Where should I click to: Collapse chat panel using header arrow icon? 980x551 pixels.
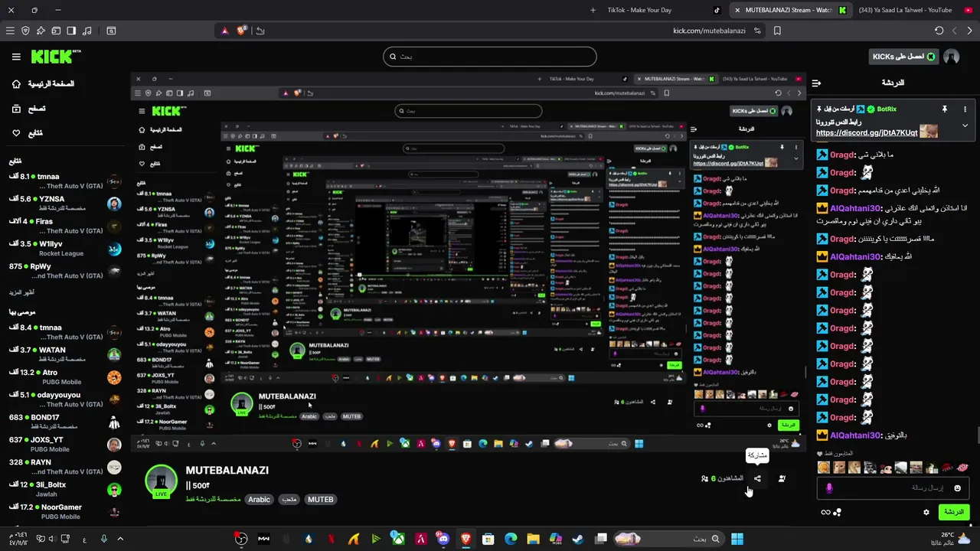tap(817, 83)
